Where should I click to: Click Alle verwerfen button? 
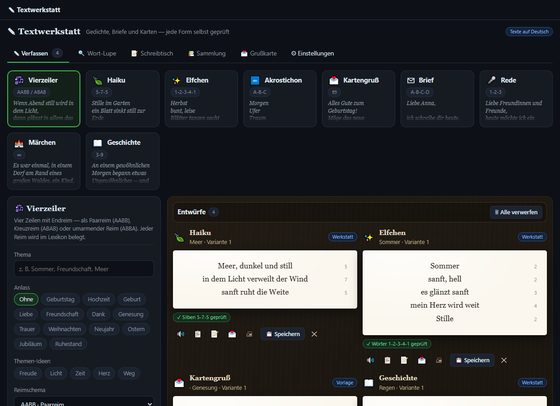pos(516,212)
